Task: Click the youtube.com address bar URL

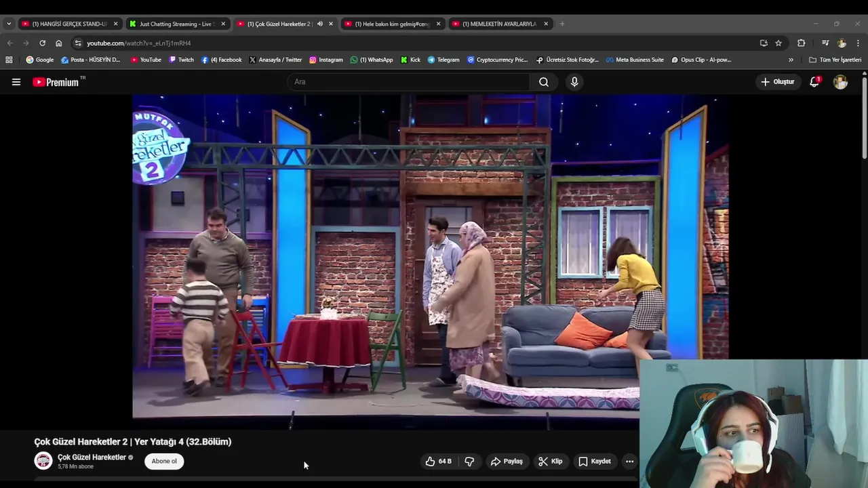Action: 138,43
